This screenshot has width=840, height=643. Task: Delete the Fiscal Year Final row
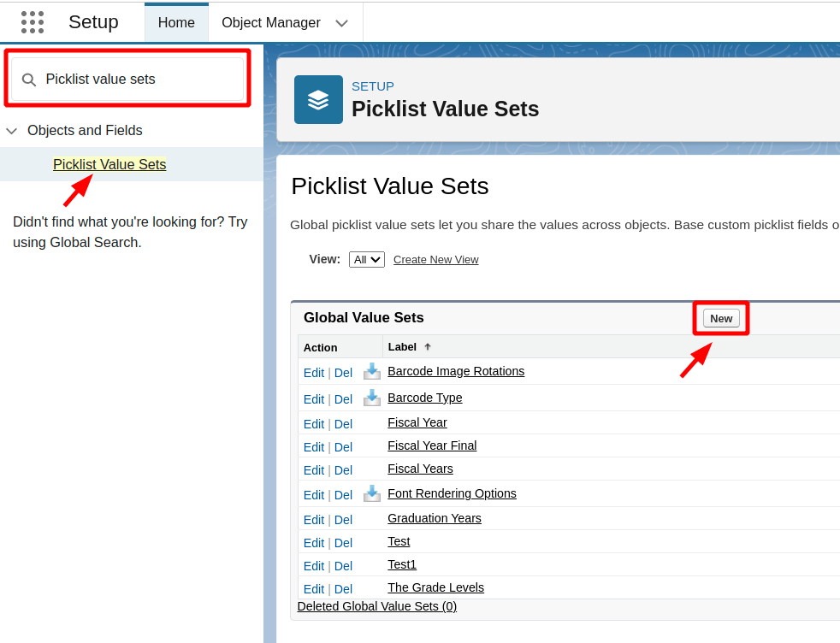[343, 447]
